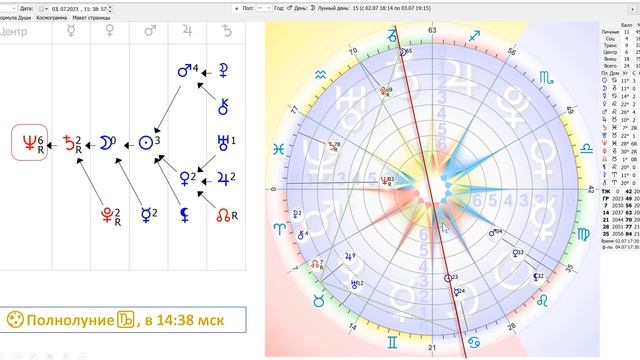The width and height of the screenshot is (640, 360).
Task: Click the Mars marker in chart wheel
Action: pyautogui.click(x=495, y=233)
